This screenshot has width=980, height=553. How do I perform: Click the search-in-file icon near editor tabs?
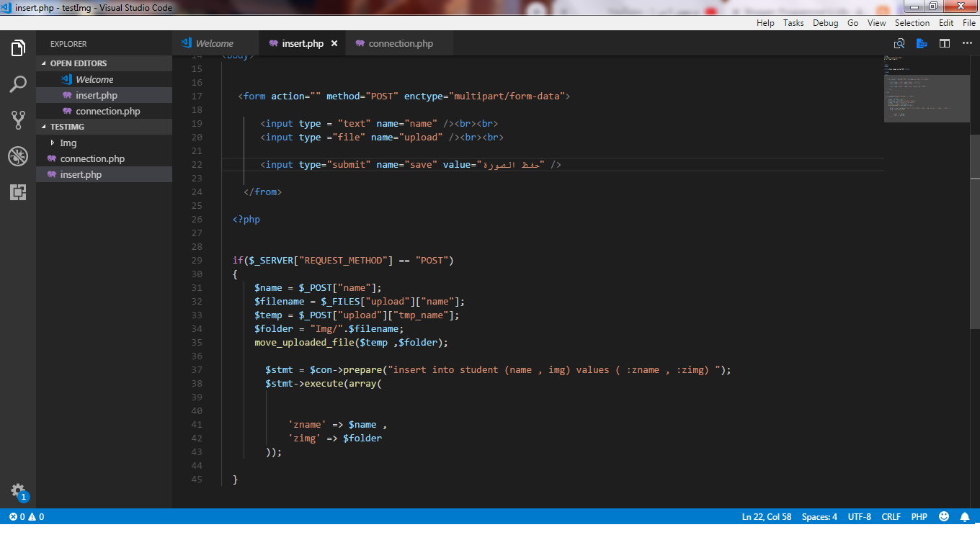coord(899,43)
